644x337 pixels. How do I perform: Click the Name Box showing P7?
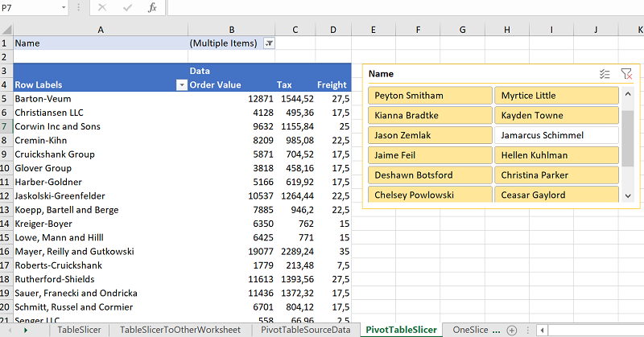30,7
